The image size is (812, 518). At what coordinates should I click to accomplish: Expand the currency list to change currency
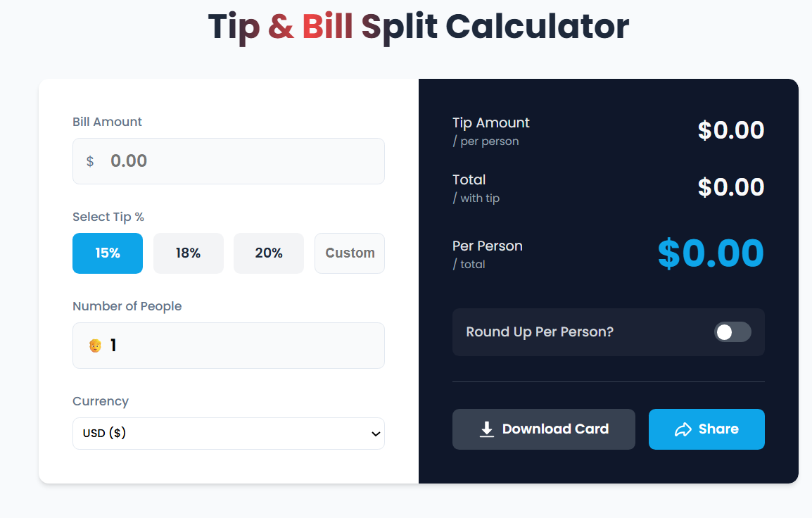tap(228, 434)
